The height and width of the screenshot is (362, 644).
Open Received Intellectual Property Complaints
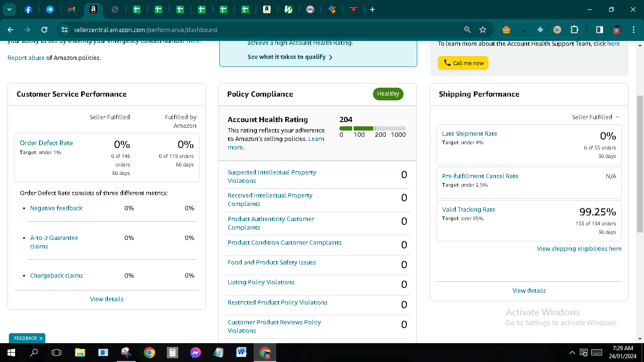270,199
